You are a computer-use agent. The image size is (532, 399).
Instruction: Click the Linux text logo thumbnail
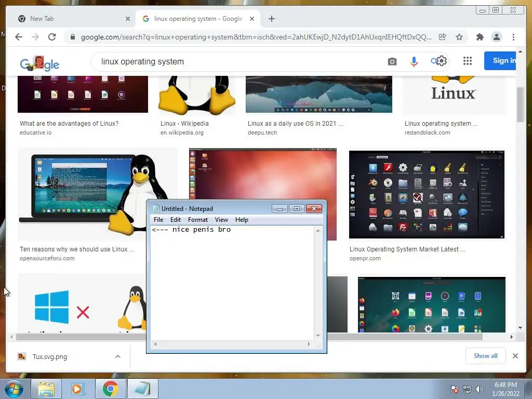click(x=454, y=95)
